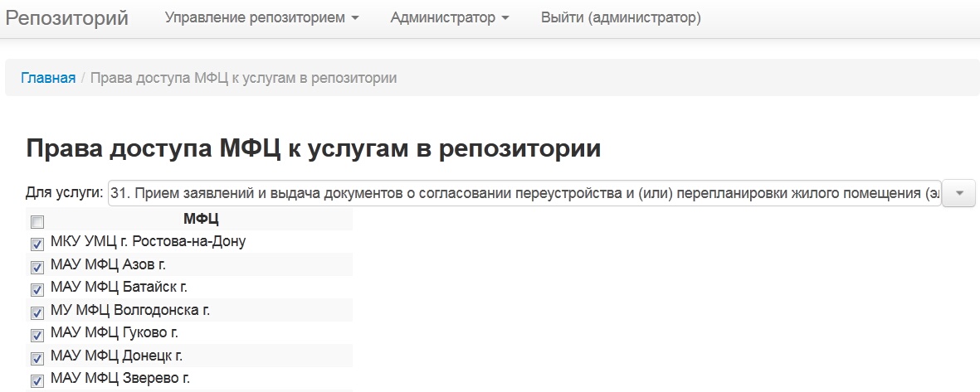
Task: Uncheck МКУ УМЦ г. Ростова-на-Дону checkbox
Action: (37, 244)
